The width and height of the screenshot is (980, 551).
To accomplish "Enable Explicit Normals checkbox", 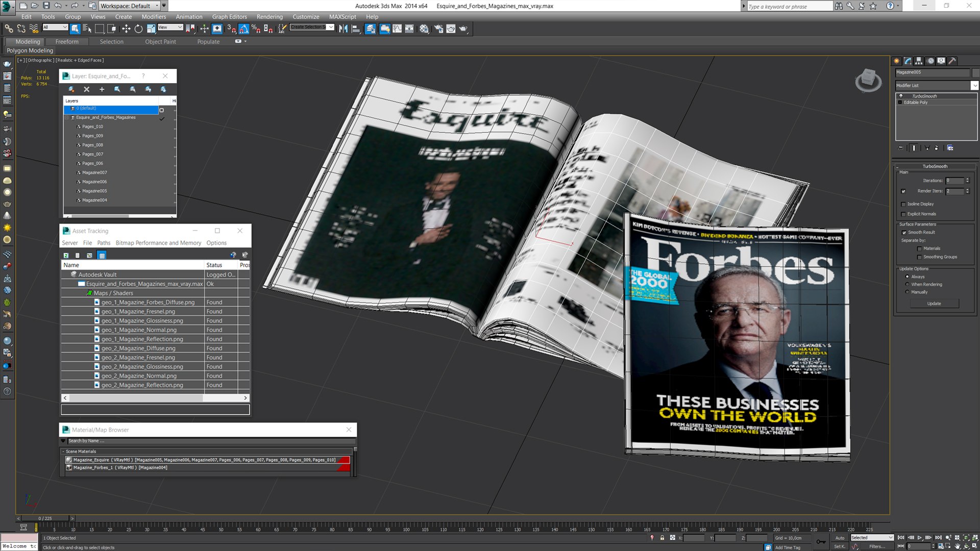I will coord(904,214).
